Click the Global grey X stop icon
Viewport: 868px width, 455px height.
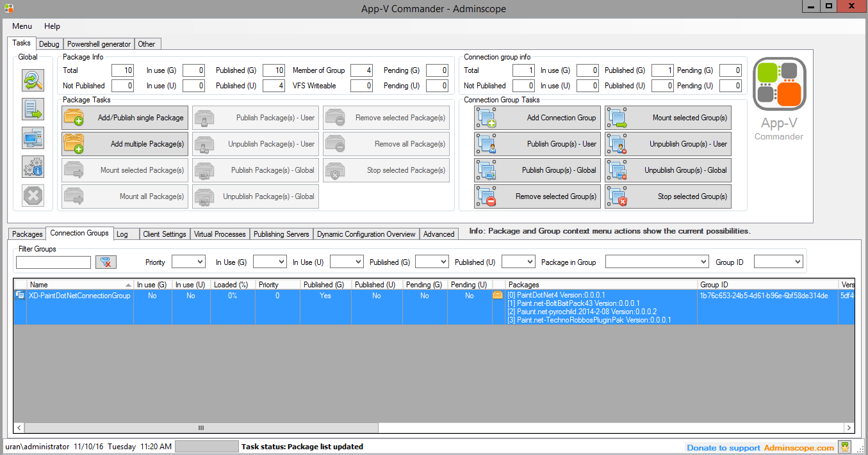point(33,195)
